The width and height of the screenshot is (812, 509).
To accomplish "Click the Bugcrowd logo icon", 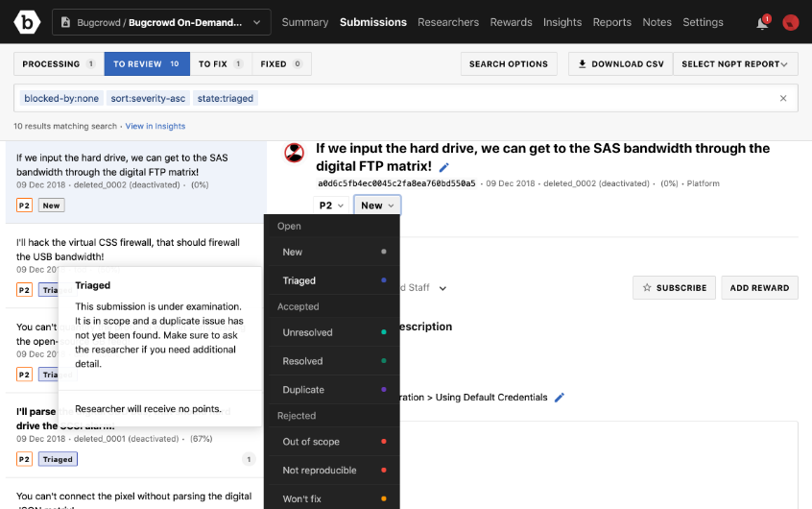I will pos(25,21).
